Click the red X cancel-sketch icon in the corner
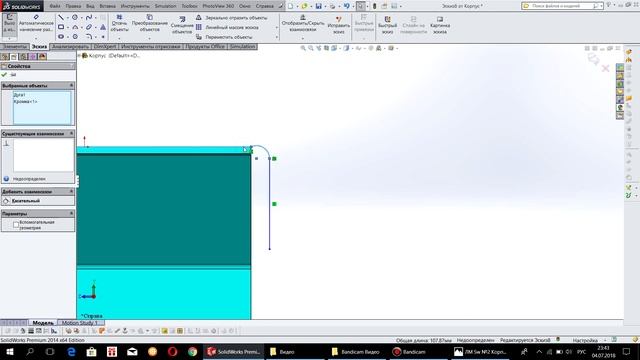640x360 pixels. point(606,68)
